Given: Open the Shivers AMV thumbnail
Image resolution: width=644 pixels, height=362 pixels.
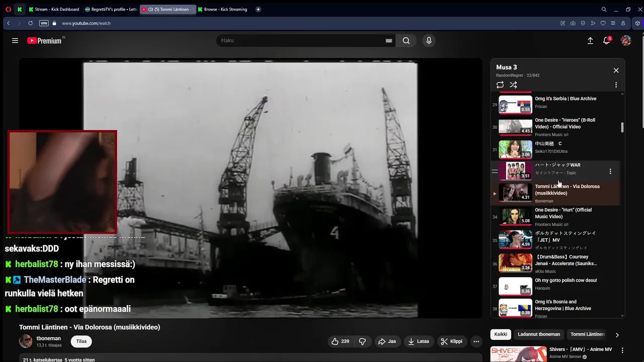Looking at the screenshot, I should click(x=518, y=354).
